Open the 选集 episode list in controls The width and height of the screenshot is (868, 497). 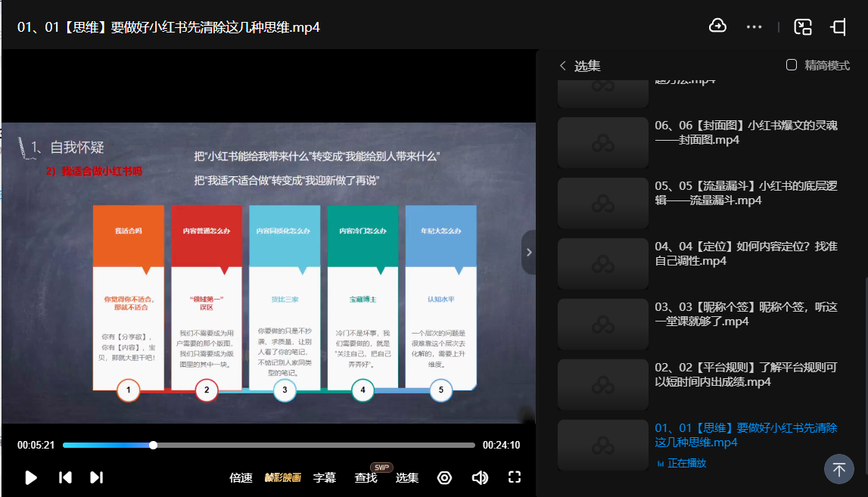(407, 477)
